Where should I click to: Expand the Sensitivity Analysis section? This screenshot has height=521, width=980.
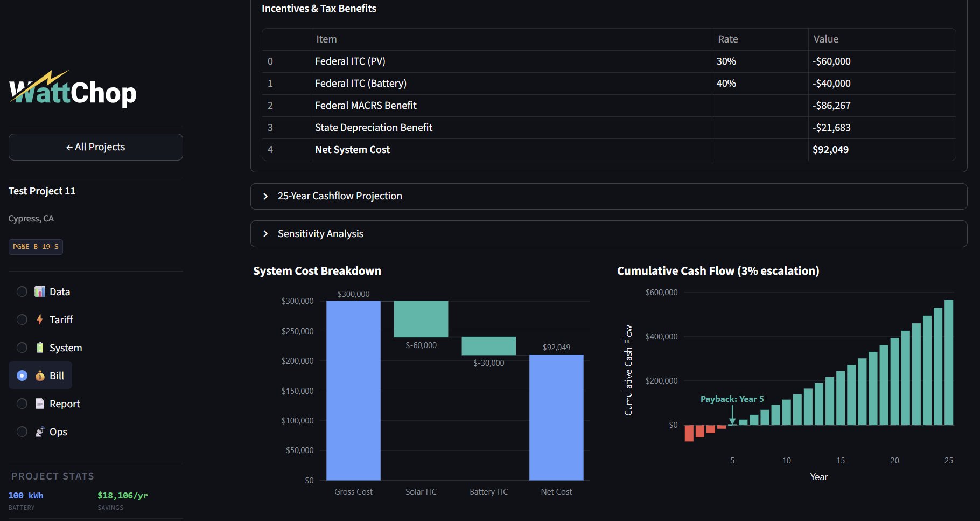point(320,233)
